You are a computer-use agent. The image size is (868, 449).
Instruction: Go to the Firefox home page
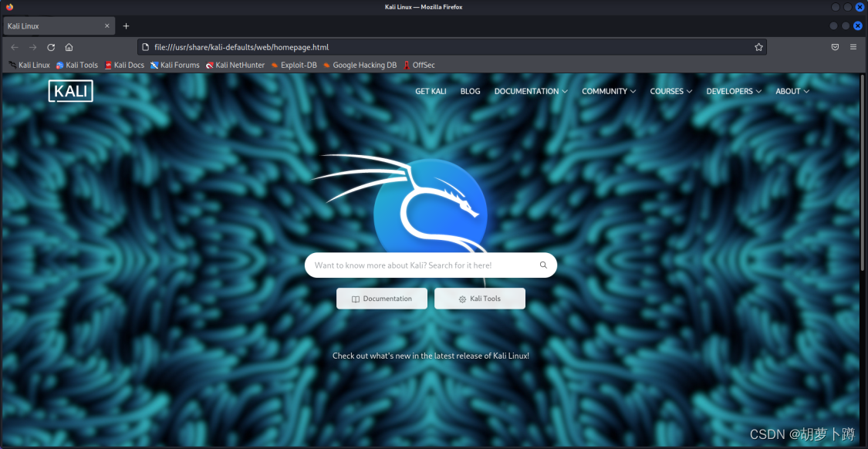69,47
